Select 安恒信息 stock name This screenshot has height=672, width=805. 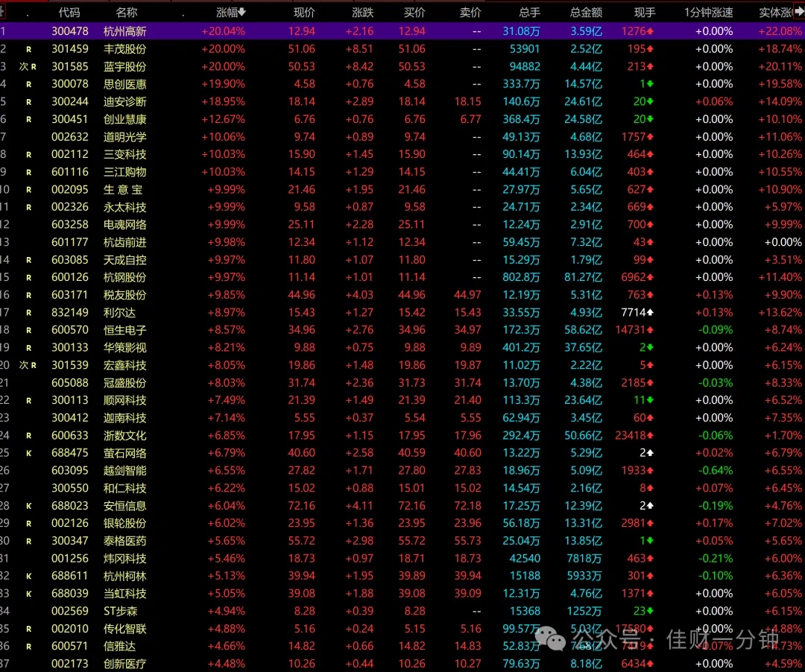124,506
